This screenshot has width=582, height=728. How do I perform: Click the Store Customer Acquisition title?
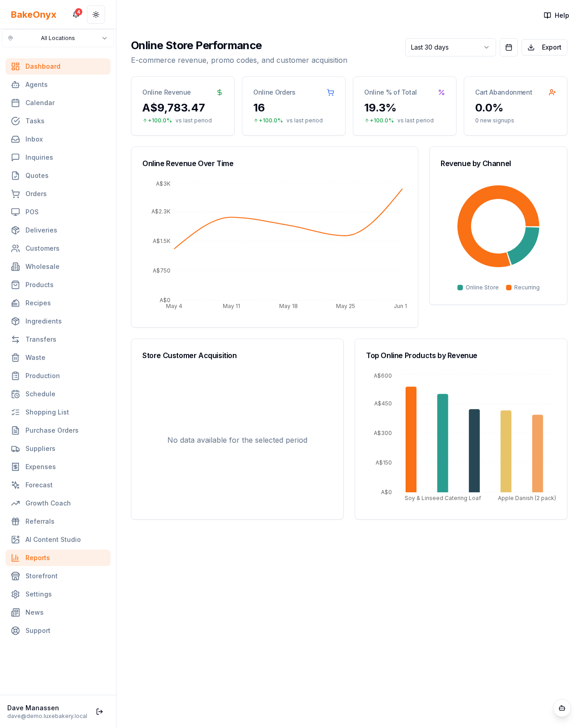(190, 356)
